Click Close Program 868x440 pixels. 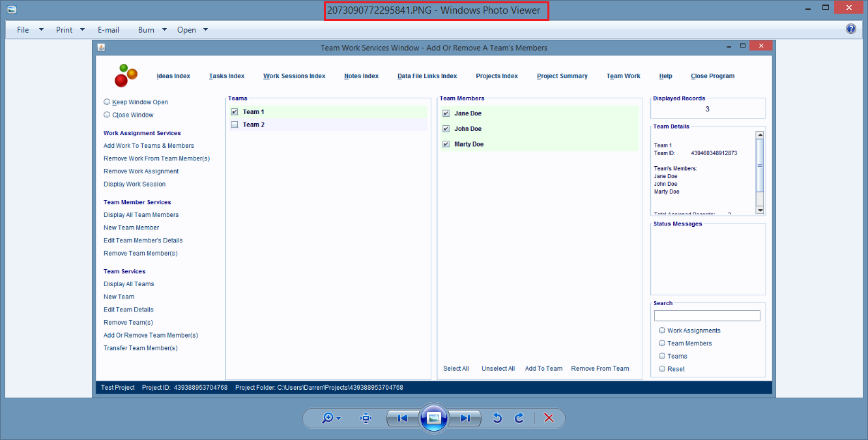pos(713,76)
